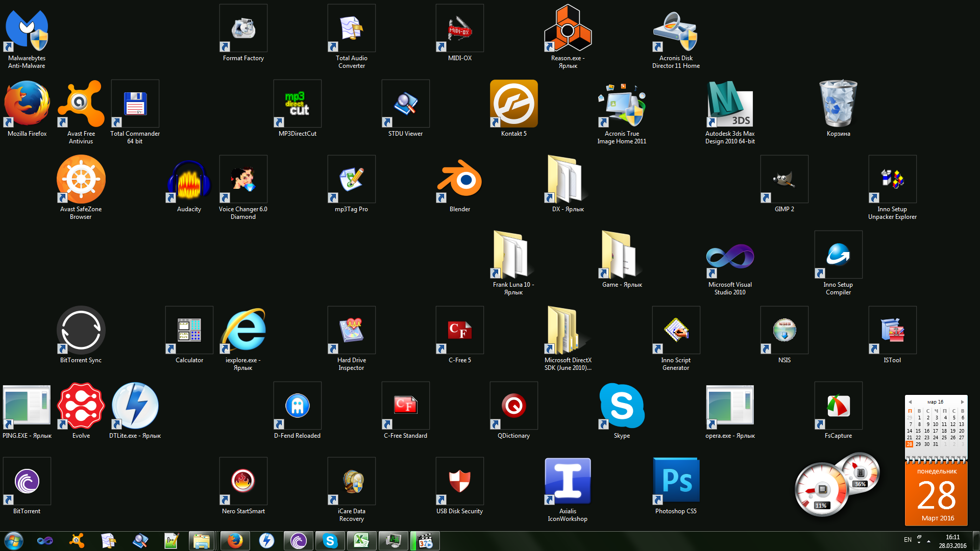Click the Avast Free Antivirus desktop icon
Image resolution: width=980 pixels, height=551 pixels.
pyautogui.click(x=81, y=104)
